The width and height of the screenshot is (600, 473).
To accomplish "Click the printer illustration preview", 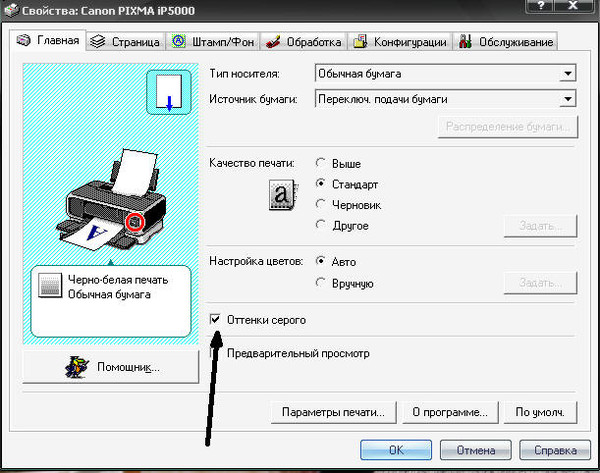I will click(x=111, y=199).
